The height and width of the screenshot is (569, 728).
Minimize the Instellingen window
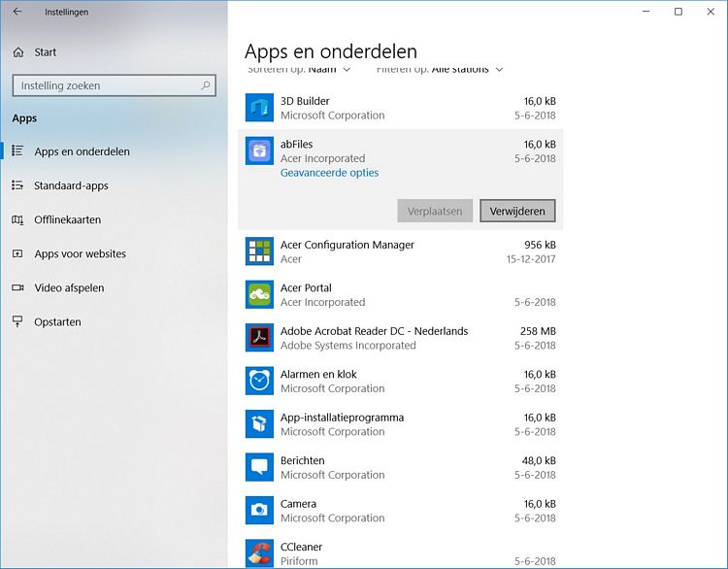point(645,12)
